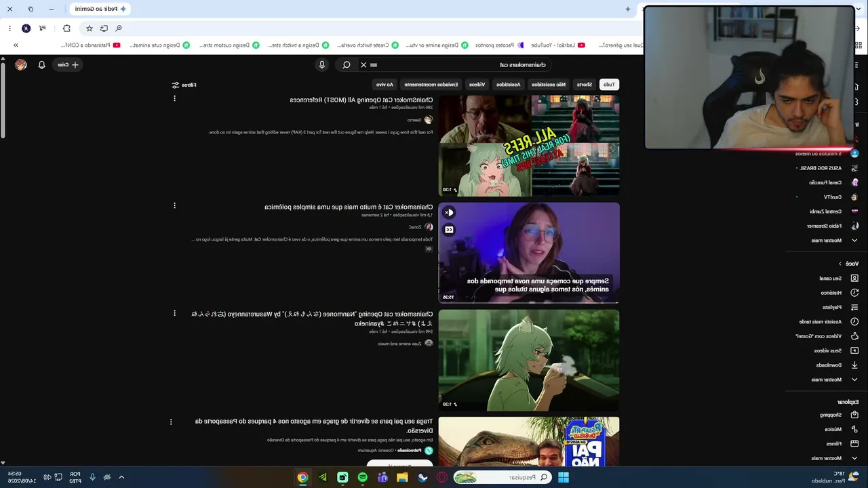868x488 pixels.
Task: Select the Enviados recentemente filter chip
Action: tap(431, 85)
